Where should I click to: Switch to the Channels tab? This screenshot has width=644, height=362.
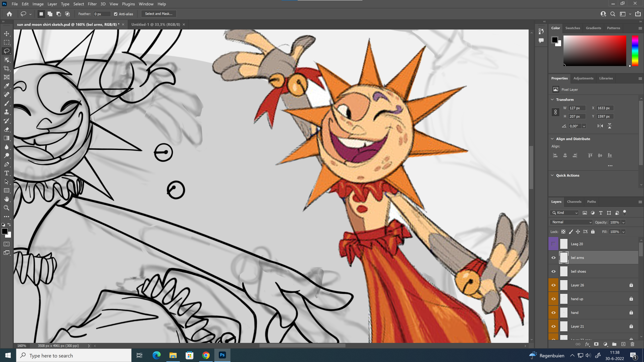tap(574, 202)
